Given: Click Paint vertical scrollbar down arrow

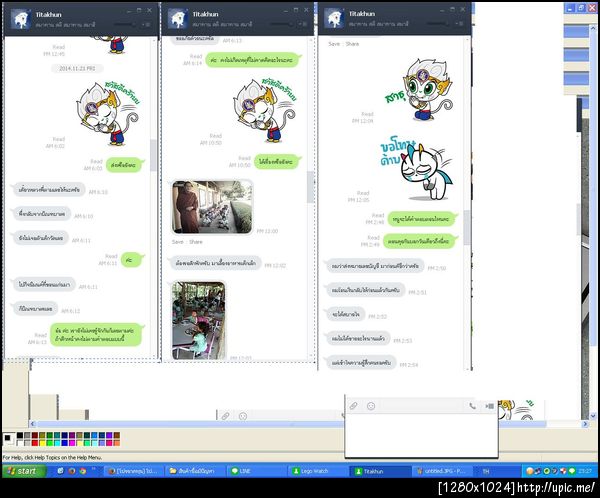Looking at the screenshot, I should tap(593, 416).
